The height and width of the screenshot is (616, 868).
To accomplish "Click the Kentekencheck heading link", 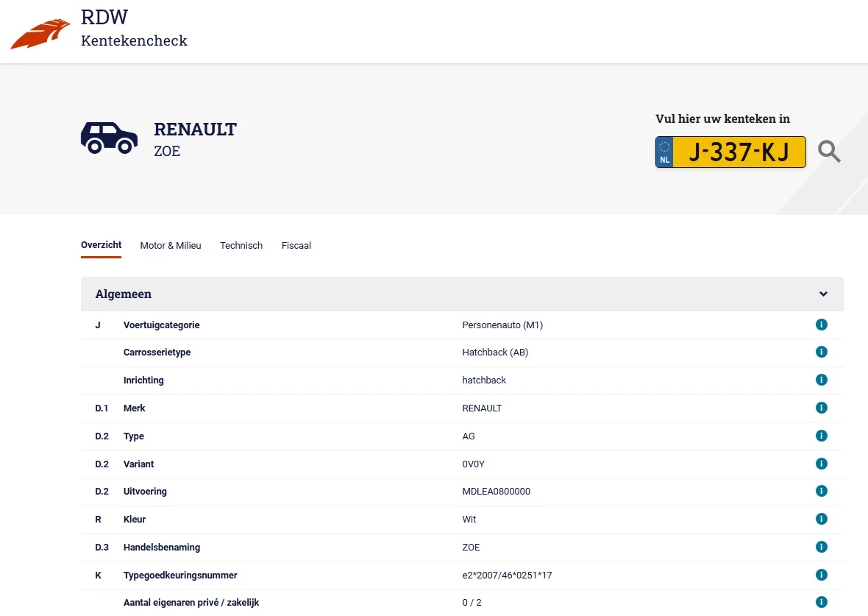I will [x=134, y=40].
